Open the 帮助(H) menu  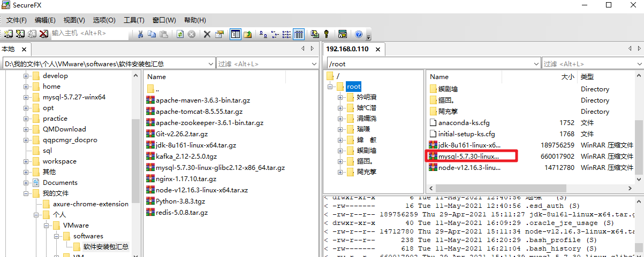coord(195,20)
